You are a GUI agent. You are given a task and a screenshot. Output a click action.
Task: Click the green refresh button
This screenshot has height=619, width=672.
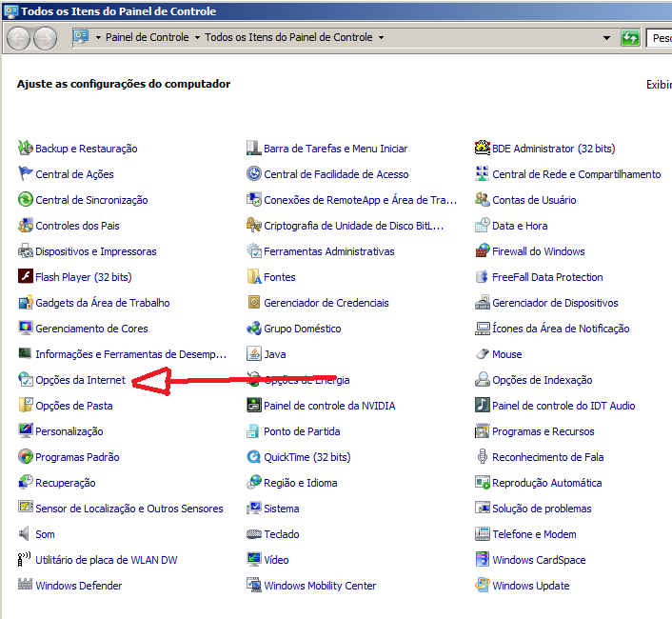pyautogui.click(x=630, y=38)
